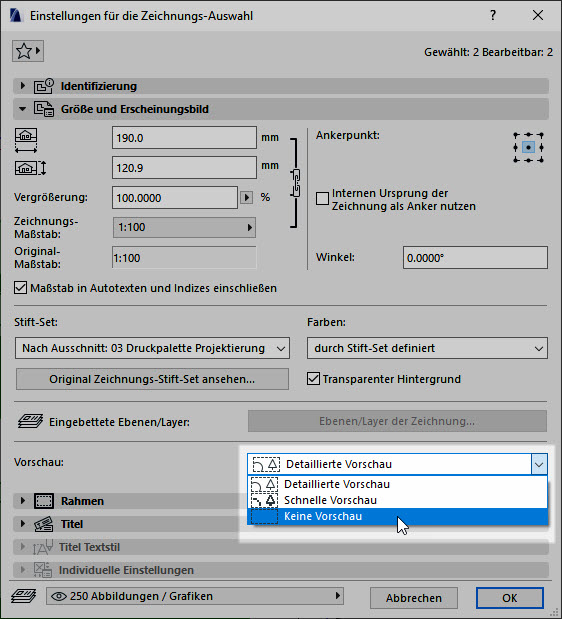Viewport: 562px width, 619px height.
Task: Expand the Rahmen section
Action: click(x=22, y=501)
